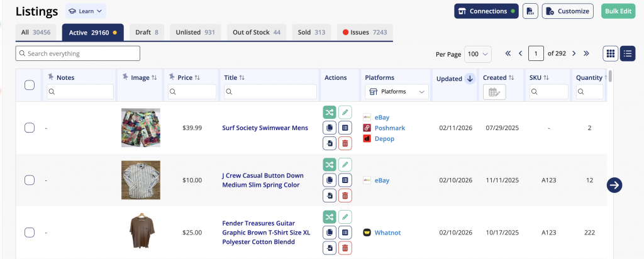Switch to the Out of Stock tab
644x259 pixels.
(x=256, y=32)
